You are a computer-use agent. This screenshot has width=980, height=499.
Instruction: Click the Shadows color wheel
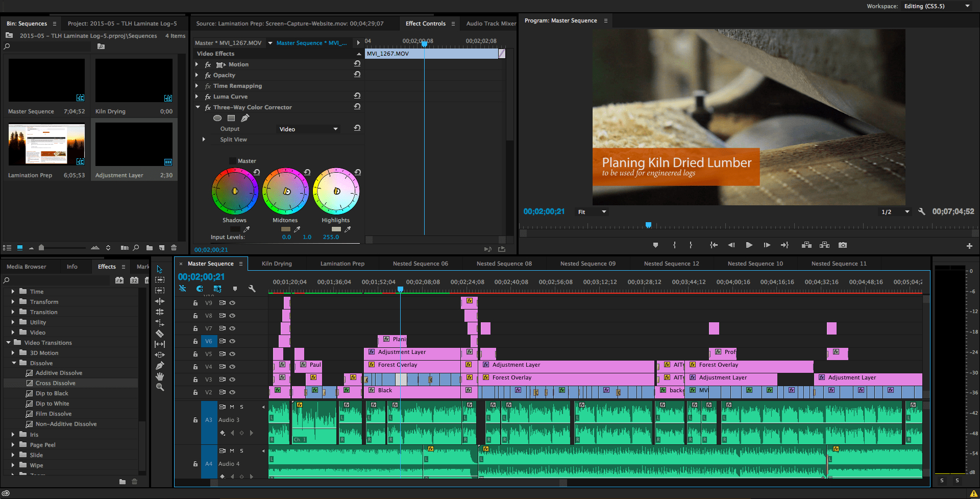[235, 191]
